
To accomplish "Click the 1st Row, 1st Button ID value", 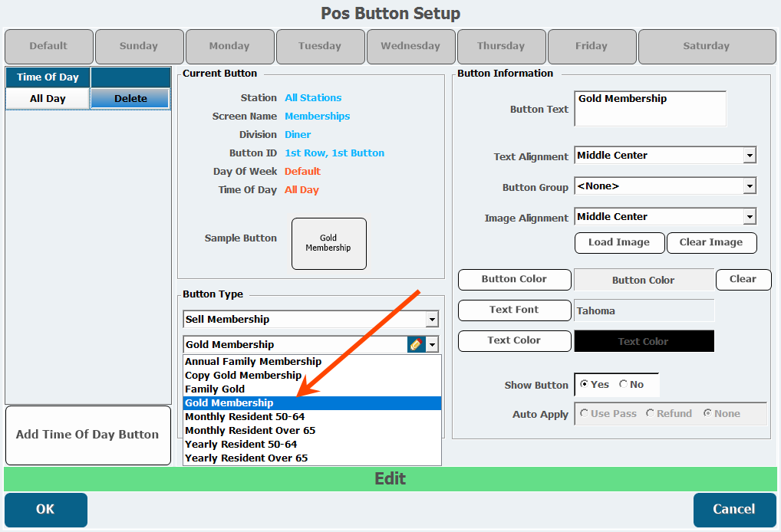I will pyautogui.click(x=334, y=153).
